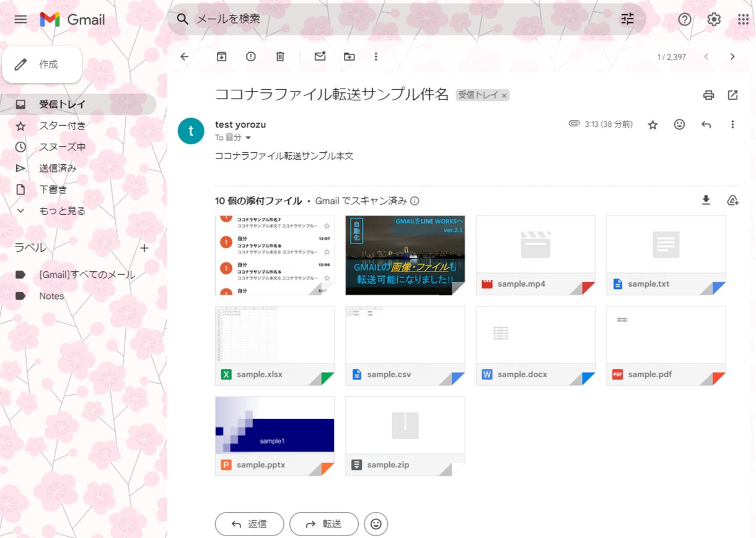Click the sender avatar 't'
This screenshot has width=756, height=538.
click(191, 131)
